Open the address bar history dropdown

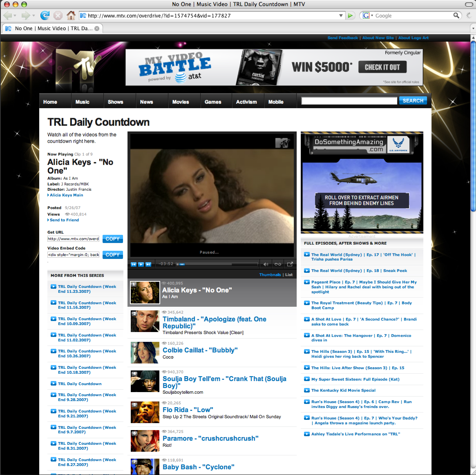coord(341,16)
